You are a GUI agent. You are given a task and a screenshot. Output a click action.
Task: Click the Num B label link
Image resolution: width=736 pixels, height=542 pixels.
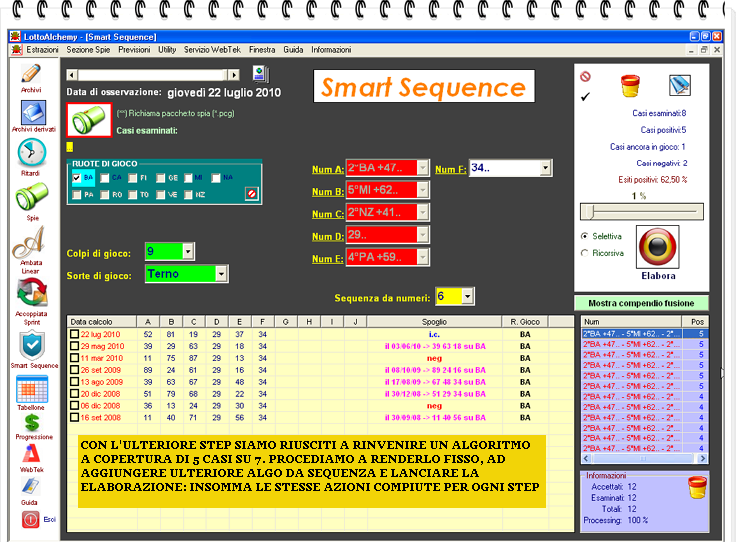[328, 192]
